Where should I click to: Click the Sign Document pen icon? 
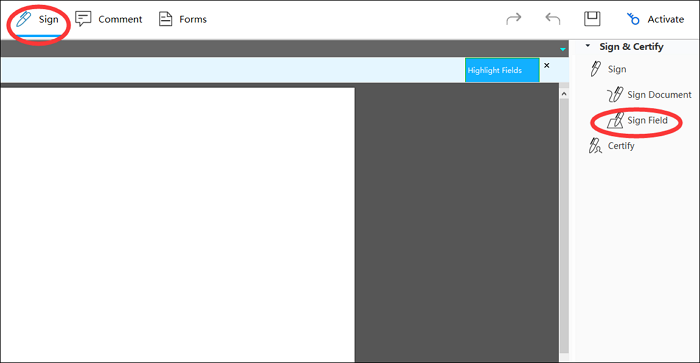(615, 95)
